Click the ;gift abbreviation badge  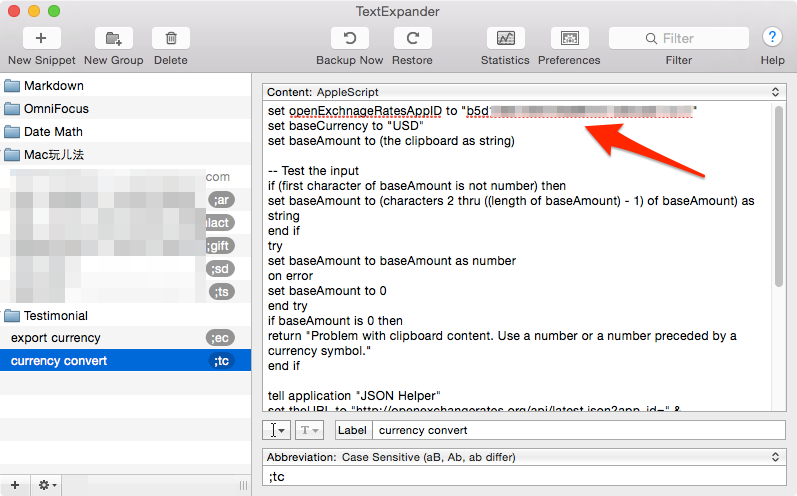point(220,246)
